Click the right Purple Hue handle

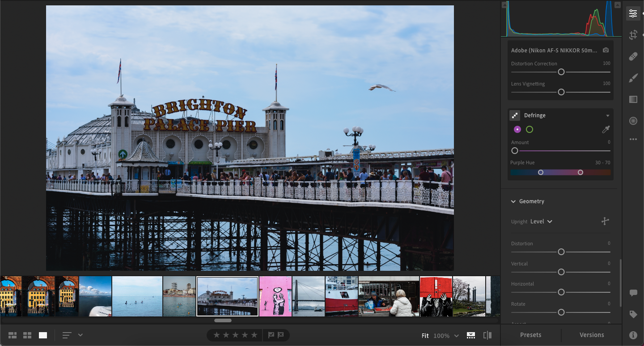pyautogui.click(x=580, y=172)
